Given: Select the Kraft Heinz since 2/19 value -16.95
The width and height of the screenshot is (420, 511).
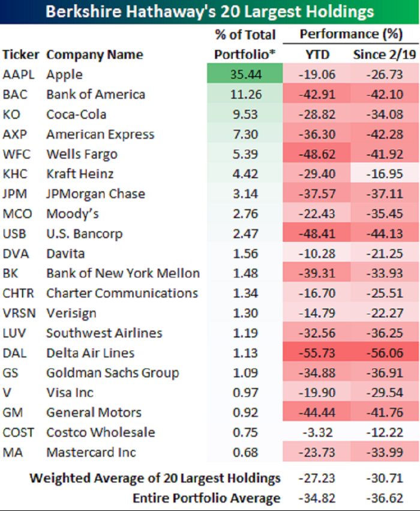Looking at the screenshot, I should tap(385, 174).
